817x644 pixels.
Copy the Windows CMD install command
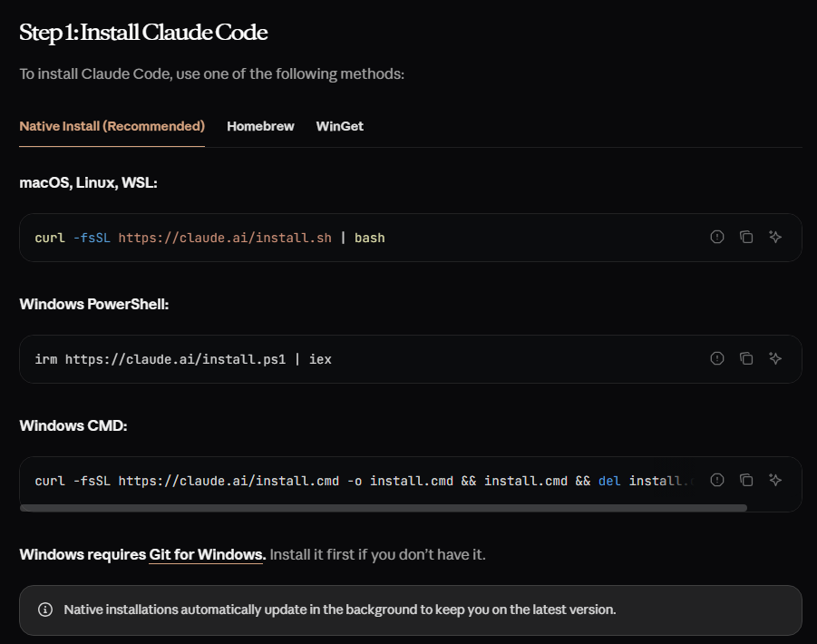coord(746,480)
